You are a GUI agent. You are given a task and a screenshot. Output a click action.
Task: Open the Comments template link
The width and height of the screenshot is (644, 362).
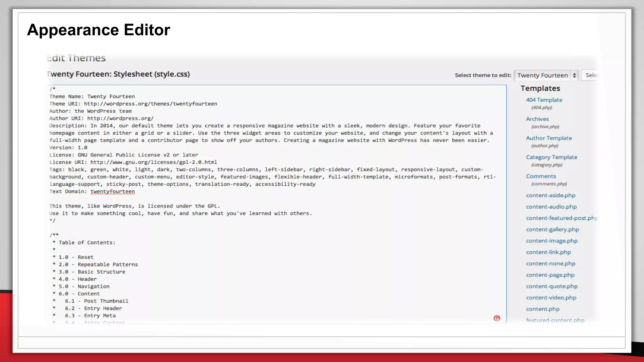point(541,176)
